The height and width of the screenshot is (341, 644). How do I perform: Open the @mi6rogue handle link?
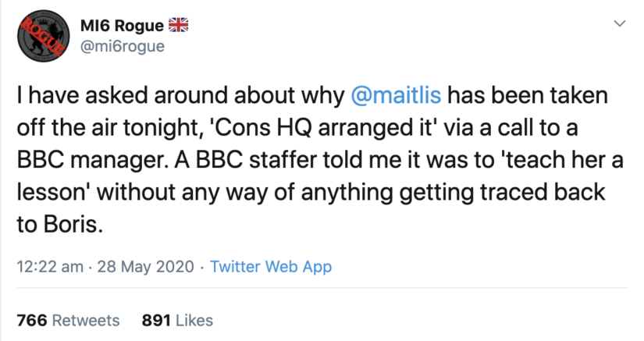click(x=123, y=46)
